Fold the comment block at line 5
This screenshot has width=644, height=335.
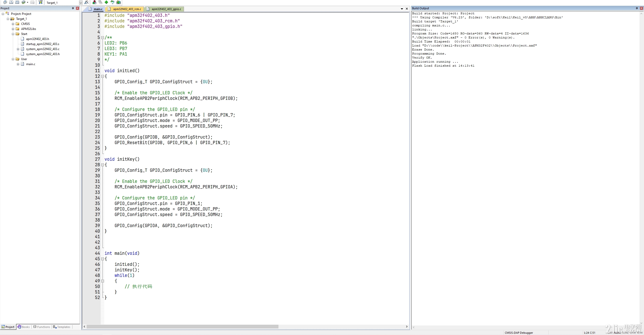102,38
